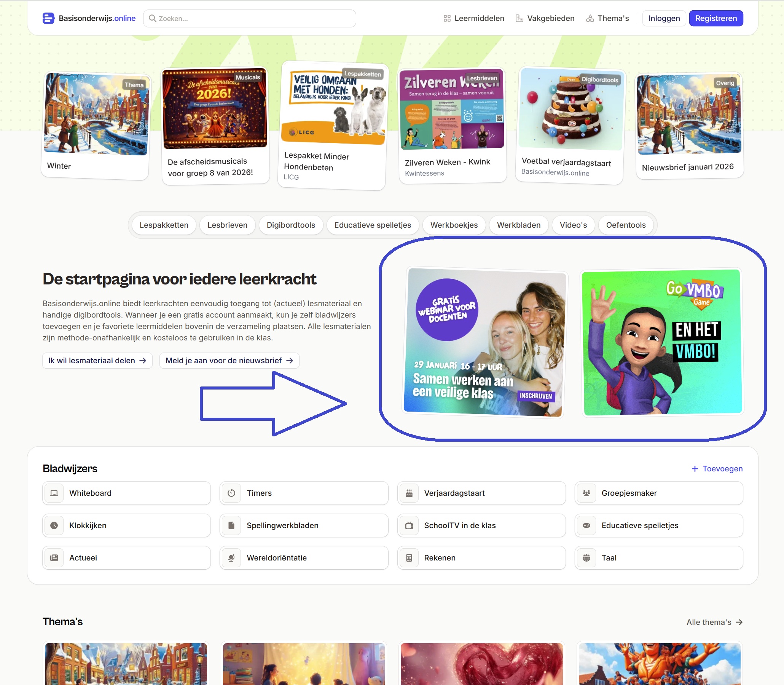Click the Spellingwerkbladen document icon

click(231, 525)
